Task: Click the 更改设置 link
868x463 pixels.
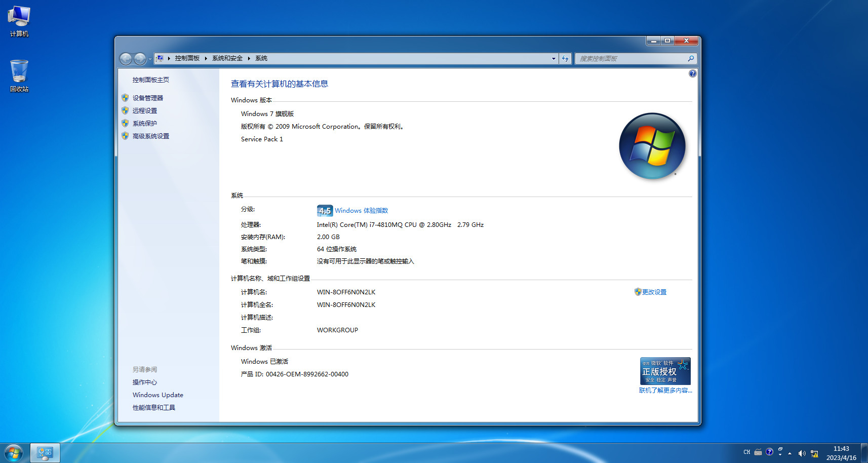Action: click(654, 292)
